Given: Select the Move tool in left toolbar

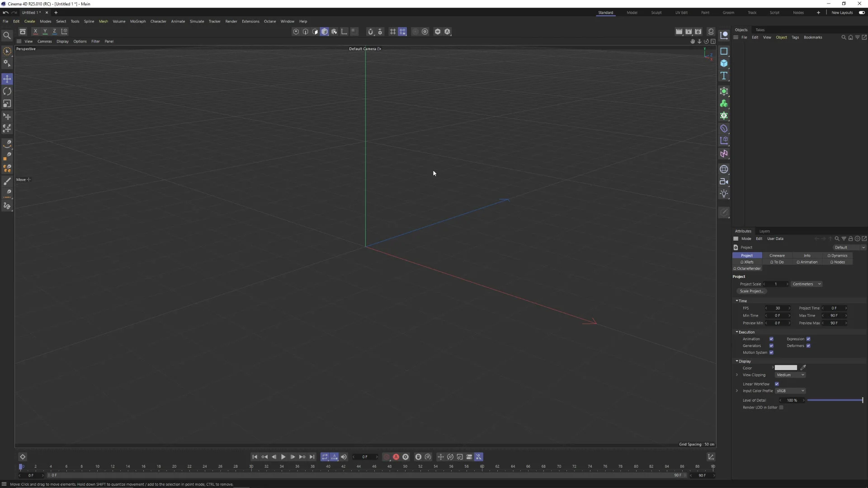Looking at the screenshot, I should tap(7, 79).
